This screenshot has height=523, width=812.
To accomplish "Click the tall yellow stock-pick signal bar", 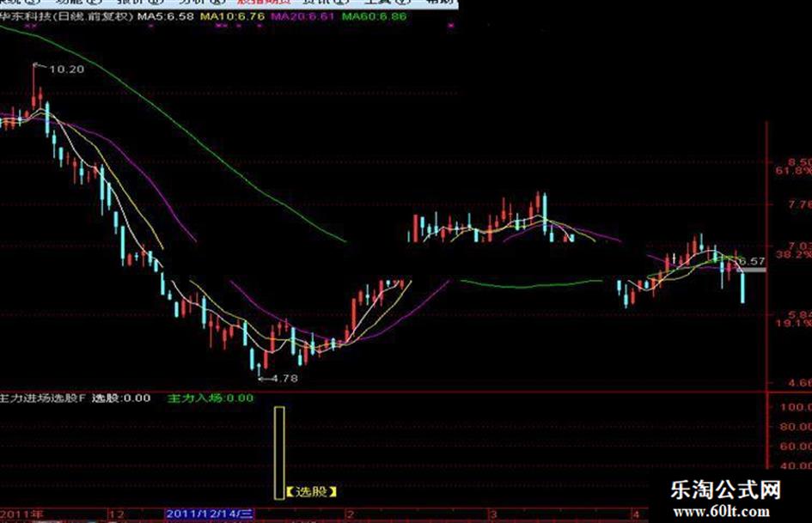I will pos(279,453).
